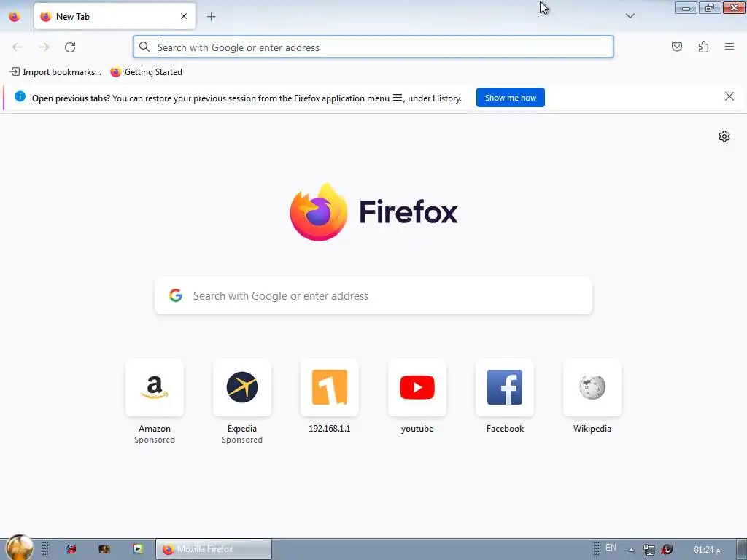Click the Show desktop strip
The height and width of the screenshot is (560, 747).
[742, 549]
